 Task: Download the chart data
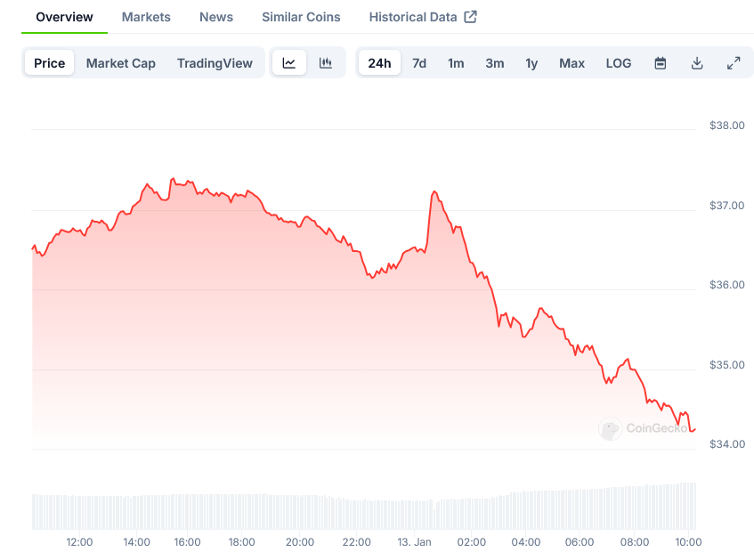click(697, 63)
